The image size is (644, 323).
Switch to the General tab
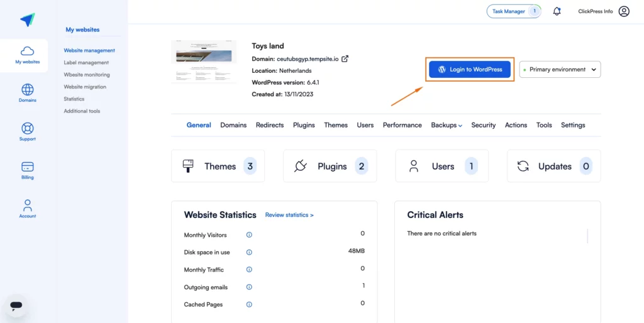click(x=199, y=125)
